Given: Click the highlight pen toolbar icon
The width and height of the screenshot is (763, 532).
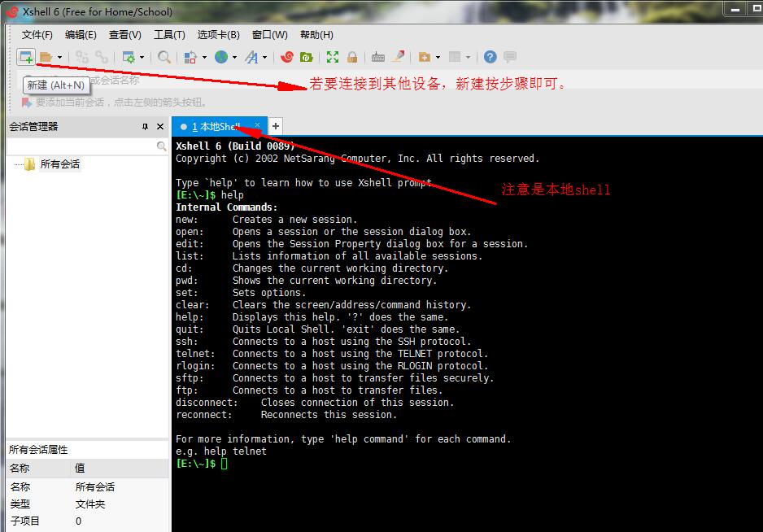Looking at the screenshot, I should 399,57.
